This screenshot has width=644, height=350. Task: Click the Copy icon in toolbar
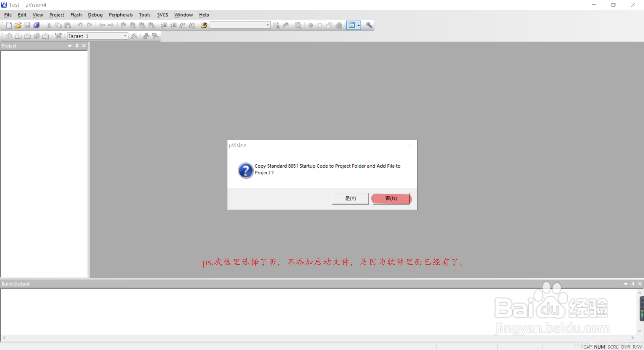click(x=58, y=25)
